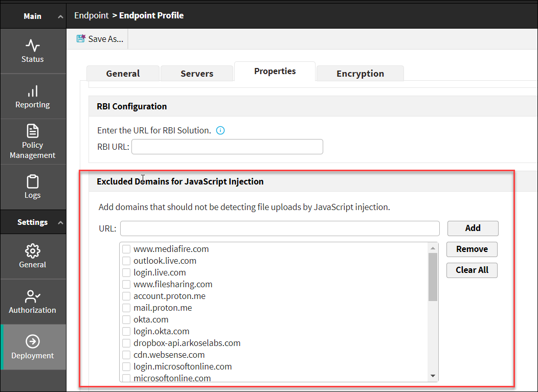Click the Add button
Screen dimensions: 538x392
click(473, 228)
